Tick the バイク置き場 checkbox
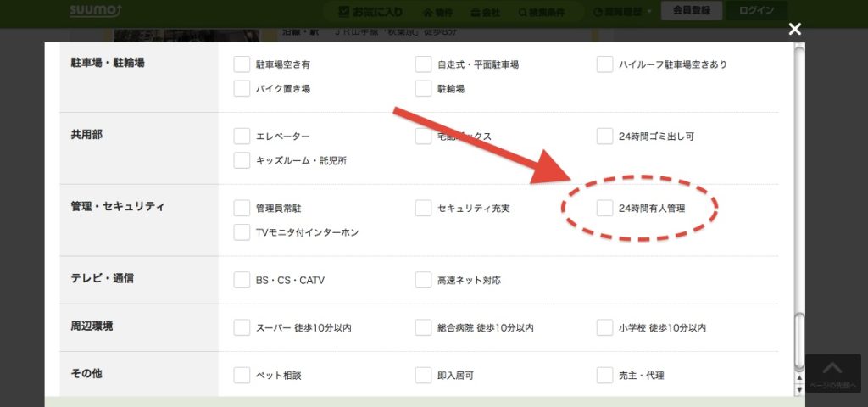Viewport: 868px width, 407px height. pyautogui.click(x=242, y=88)
